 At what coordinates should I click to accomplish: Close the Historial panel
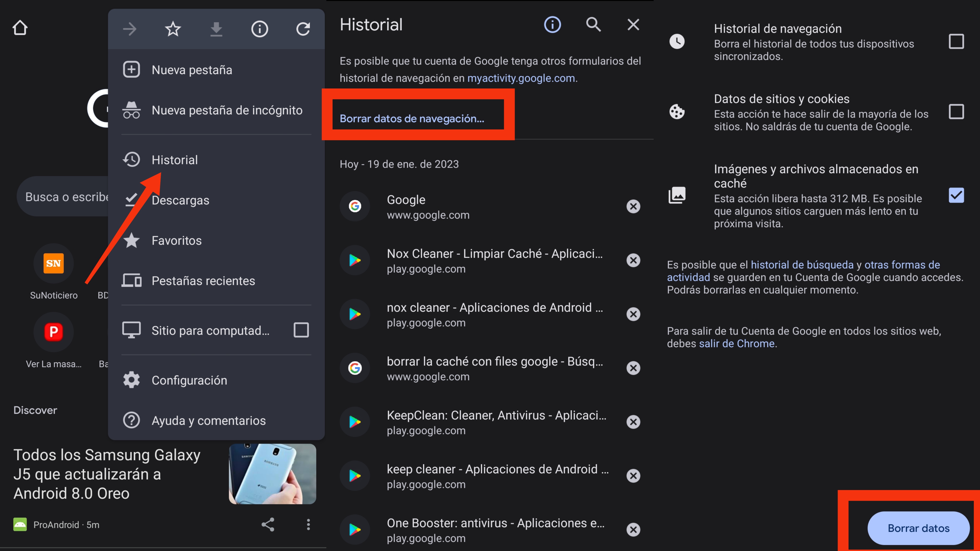[x=633, y=25]
